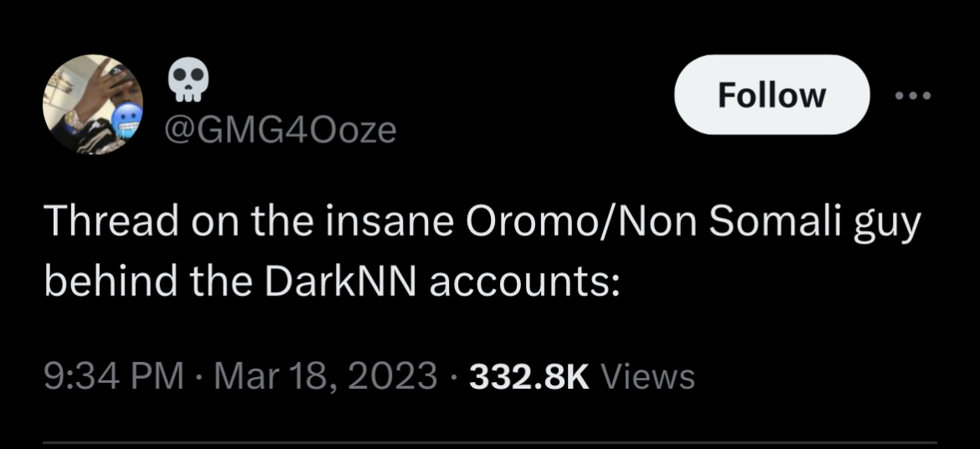The image size is (980, 449).
Task: Open the @GMG4Ooze handle profile link
Action: click(280, 130)
